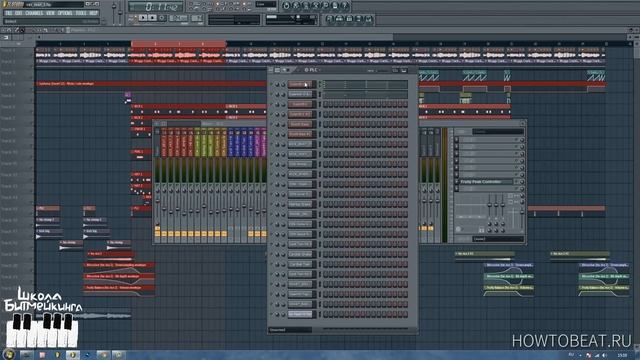Open the EDIT menu

(x=19, y=13)
